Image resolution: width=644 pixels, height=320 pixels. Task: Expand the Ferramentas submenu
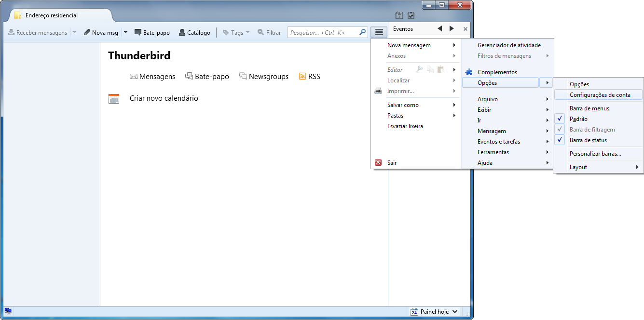coord(507,152)
